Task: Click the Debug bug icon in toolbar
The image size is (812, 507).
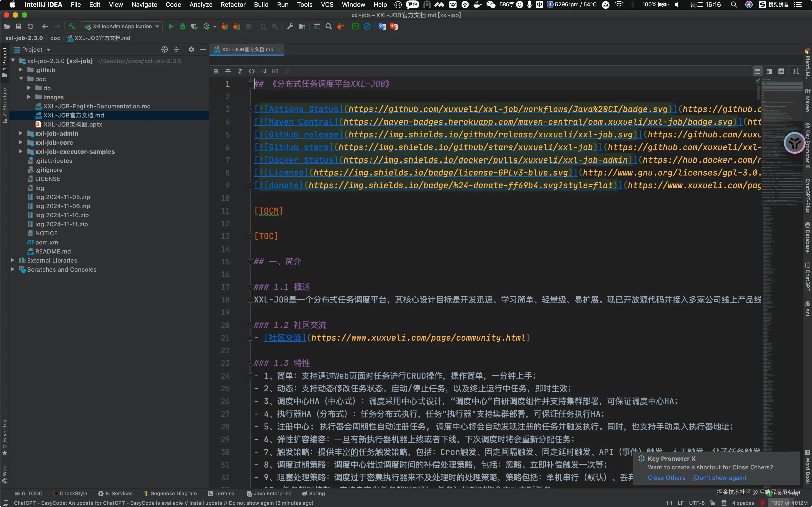Action: coord(183,27)
